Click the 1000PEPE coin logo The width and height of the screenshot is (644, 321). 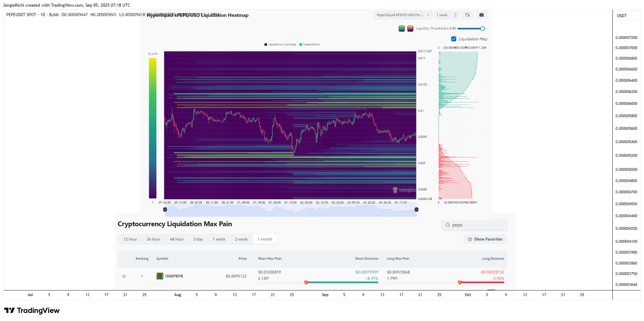(x=160, y=276)
